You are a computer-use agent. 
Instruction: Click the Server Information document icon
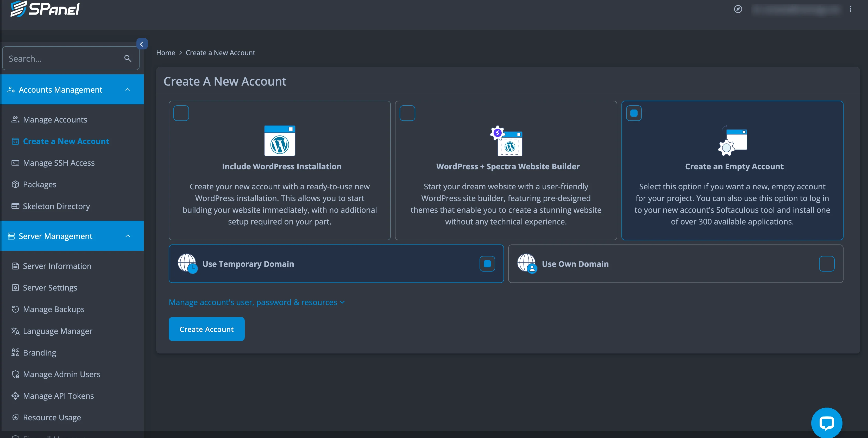point(15,266)
